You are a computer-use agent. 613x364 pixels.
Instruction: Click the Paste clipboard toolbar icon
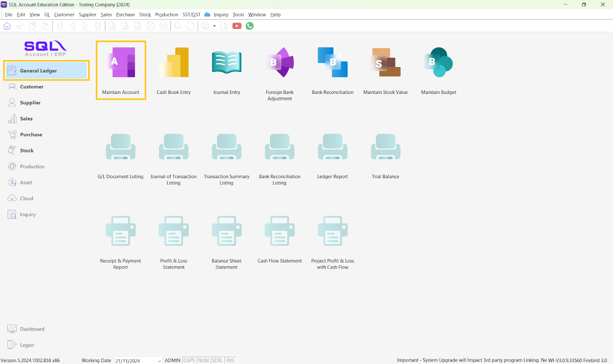(45, 26)
